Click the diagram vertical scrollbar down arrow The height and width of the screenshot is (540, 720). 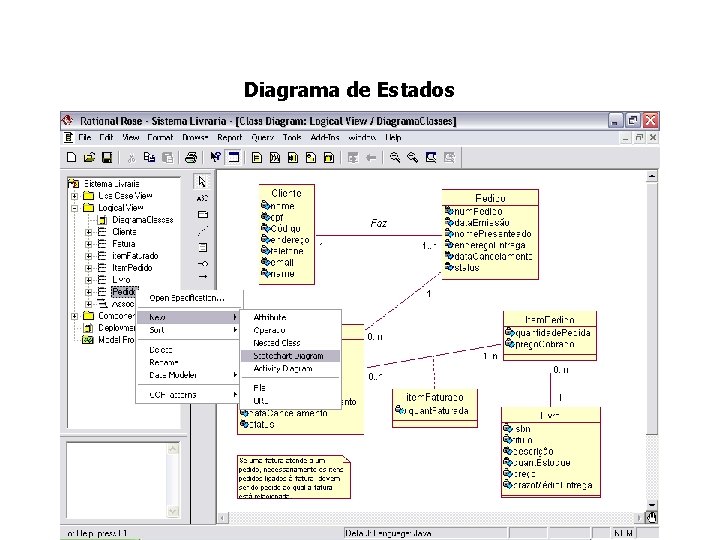coord(652,505)
